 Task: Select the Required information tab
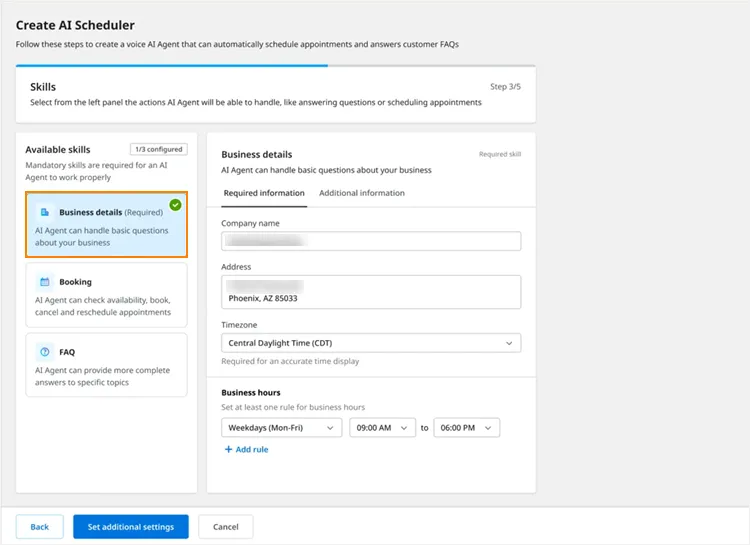coord(264,193)
